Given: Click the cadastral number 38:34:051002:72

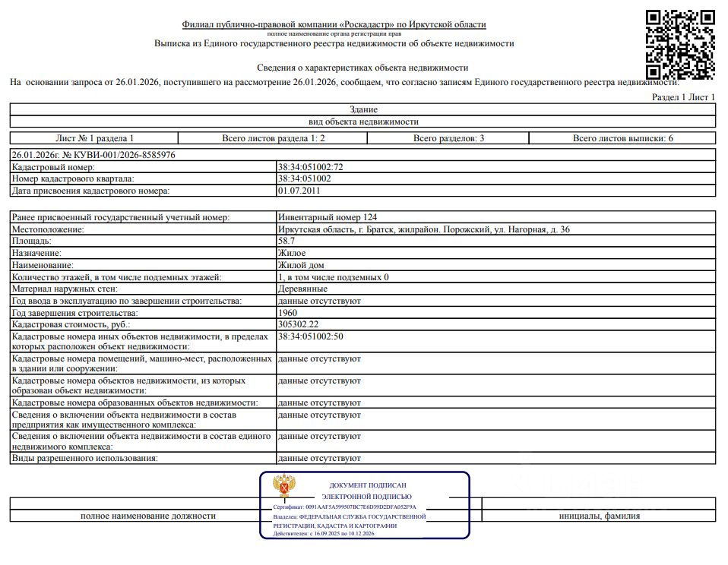Looking at the screenshot, I should pos(310,167).
